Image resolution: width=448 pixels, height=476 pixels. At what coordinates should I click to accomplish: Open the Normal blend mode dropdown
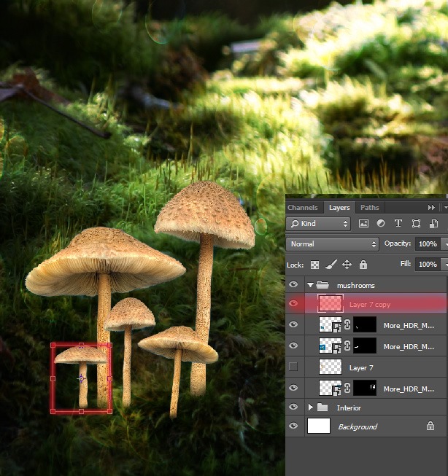[x=332, y=244]
